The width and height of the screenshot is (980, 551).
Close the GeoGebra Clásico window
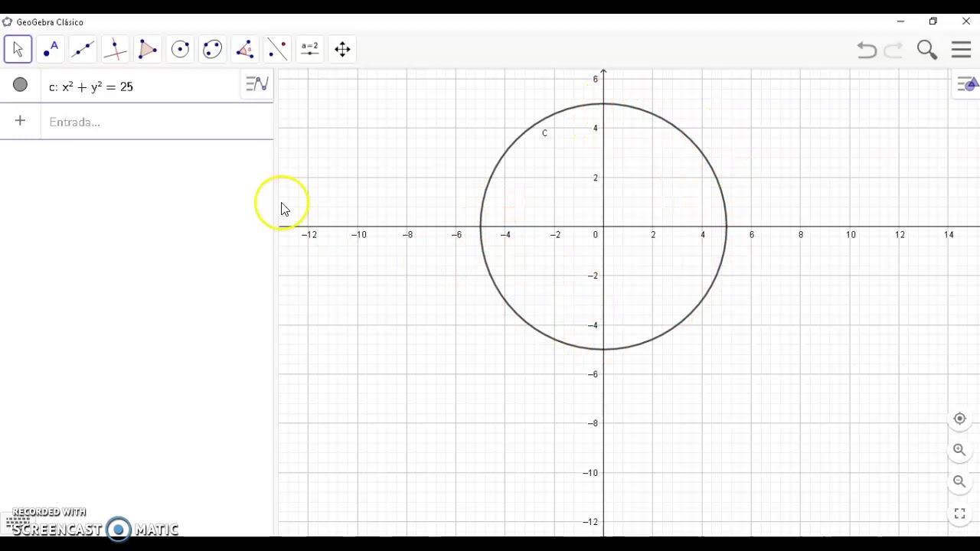966,21
